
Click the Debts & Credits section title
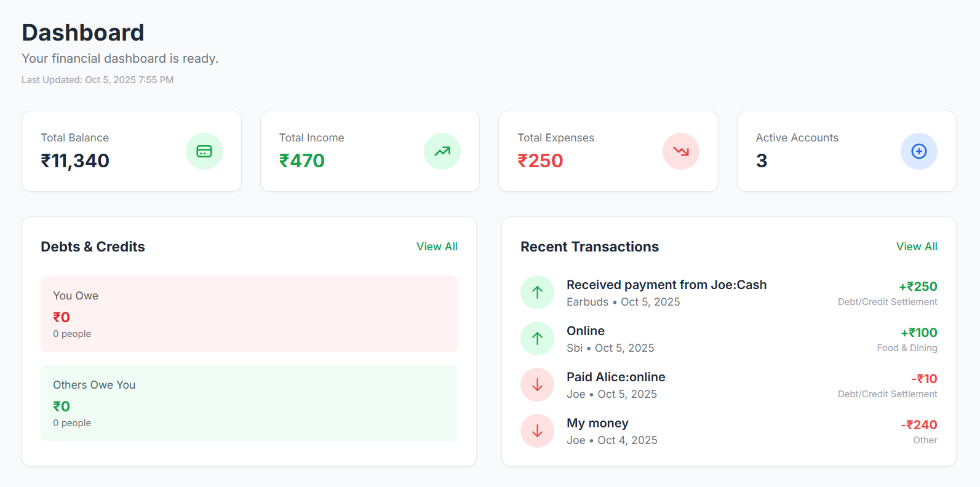[93, 246]
